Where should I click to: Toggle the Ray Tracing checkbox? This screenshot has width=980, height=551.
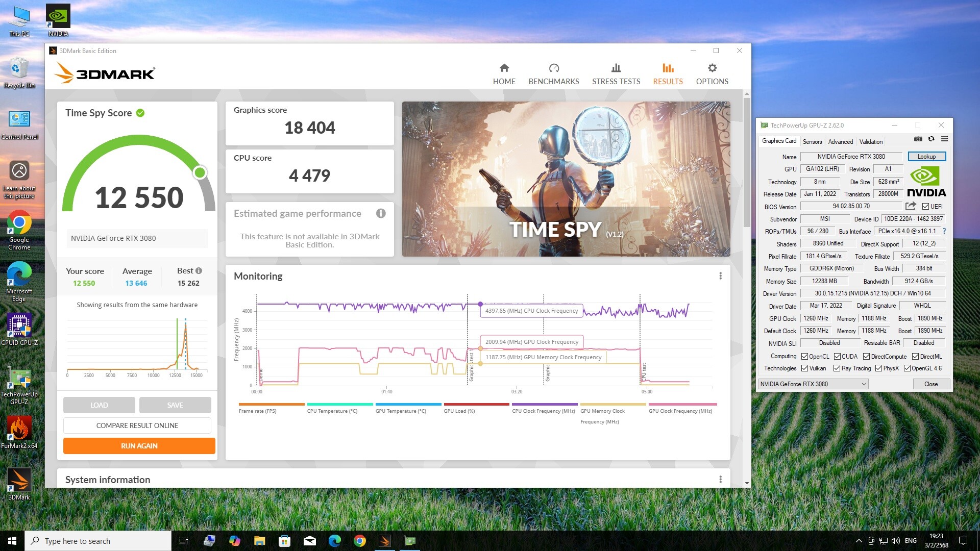pos(837,368)
